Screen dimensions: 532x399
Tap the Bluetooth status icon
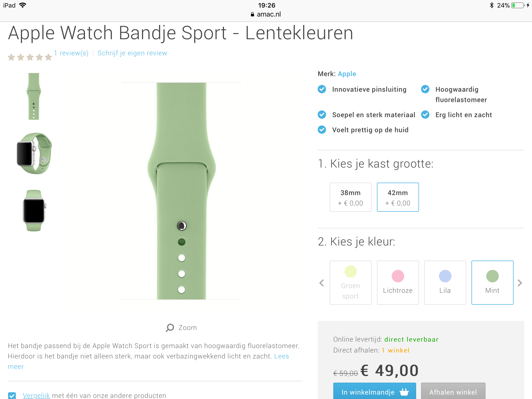point(491,5)
